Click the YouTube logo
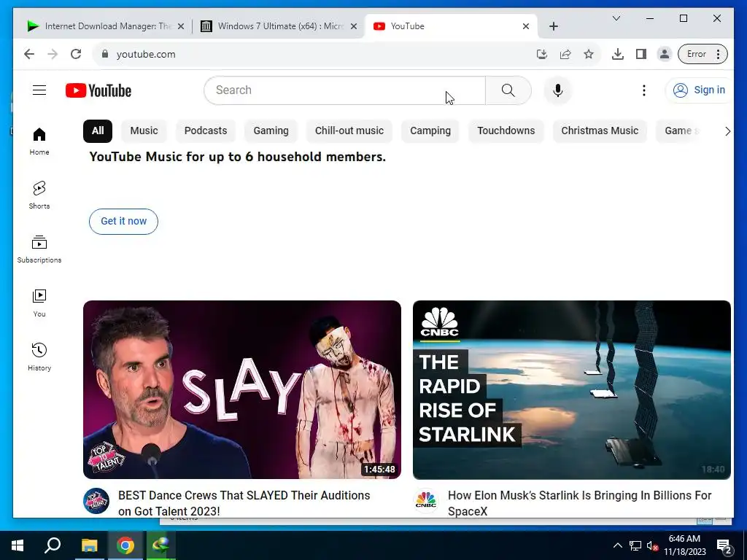747x560 pixels. pyautogui.click(x=98, y=90)
